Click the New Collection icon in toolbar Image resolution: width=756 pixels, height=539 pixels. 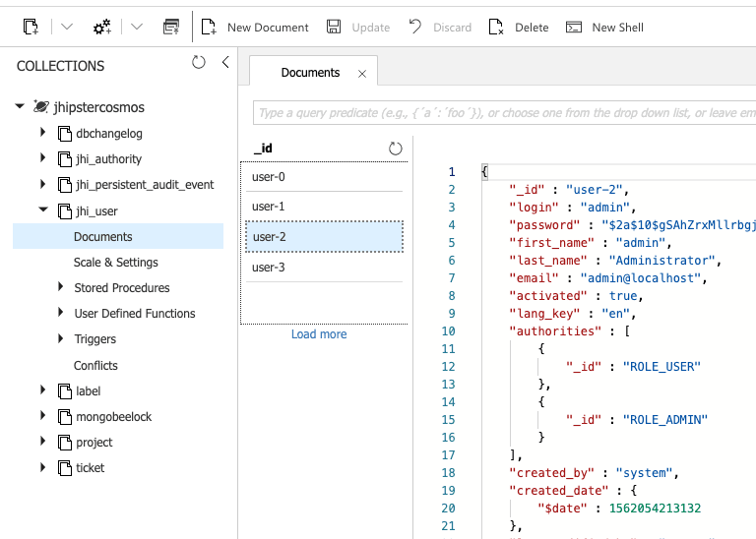pos(31,27)
